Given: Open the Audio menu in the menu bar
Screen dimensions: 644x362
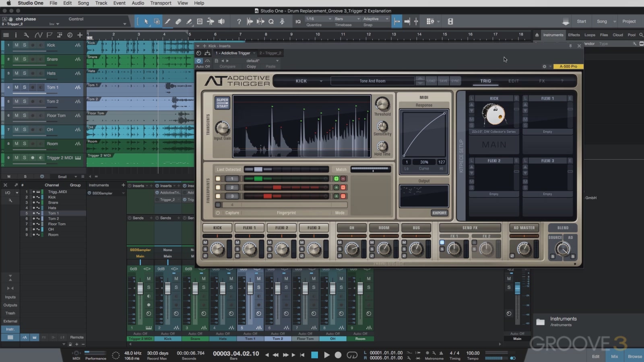Looking at the screenshot, I should pyautogui.click(x=138, y=3).
